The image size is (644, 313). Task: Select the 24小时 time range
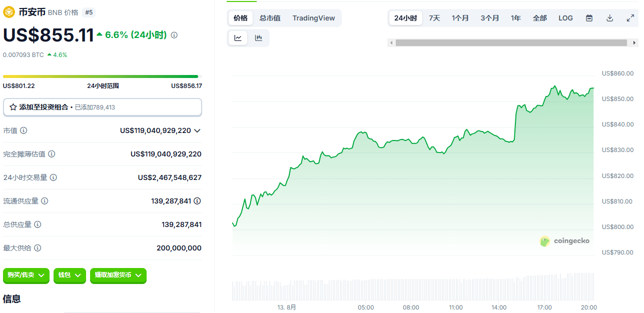[x=406, y=18]
